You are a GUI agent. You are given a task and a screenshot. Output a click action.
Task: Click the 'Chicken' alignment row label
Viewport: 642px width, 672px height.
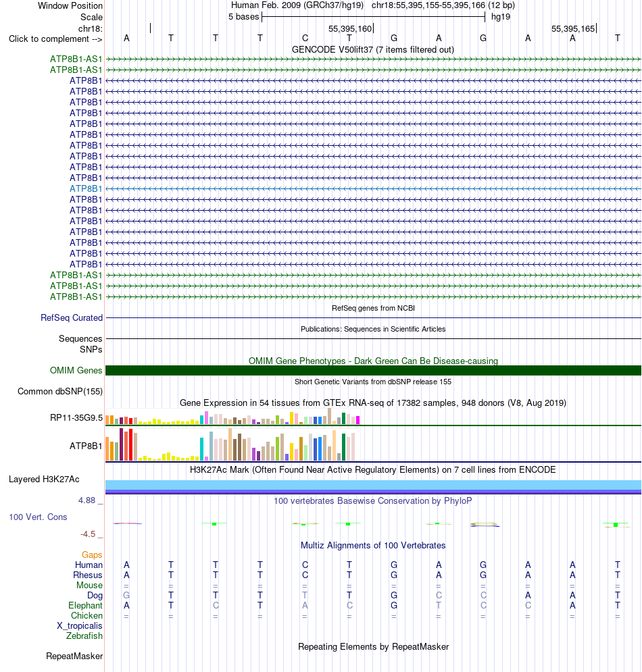[87, 616]
